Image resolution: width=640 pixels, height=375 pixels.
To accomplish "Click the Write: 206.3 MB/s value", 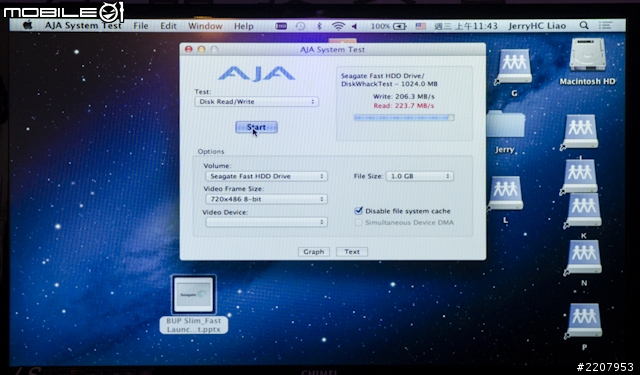I will (404, 96).
